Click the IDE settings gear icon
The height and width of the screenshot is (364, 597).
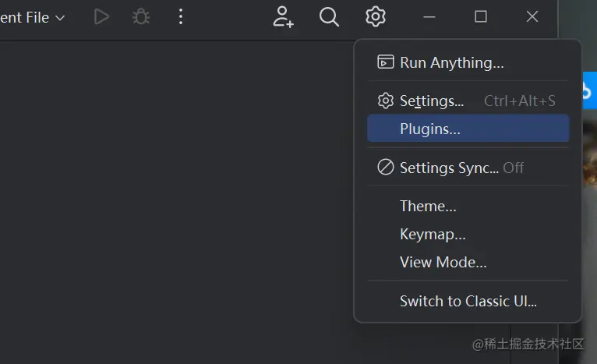click(376, 16)
